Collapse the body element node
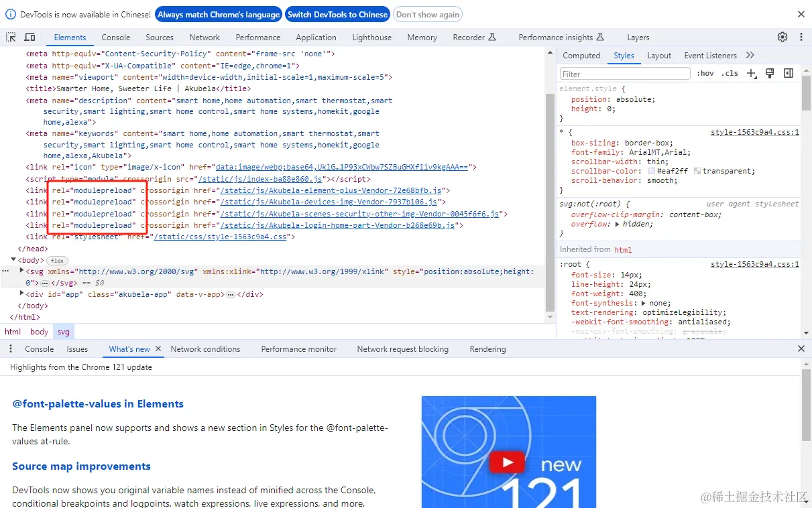Screen dimensions: 812x508 pyautogui.click(x=13, y=259)
